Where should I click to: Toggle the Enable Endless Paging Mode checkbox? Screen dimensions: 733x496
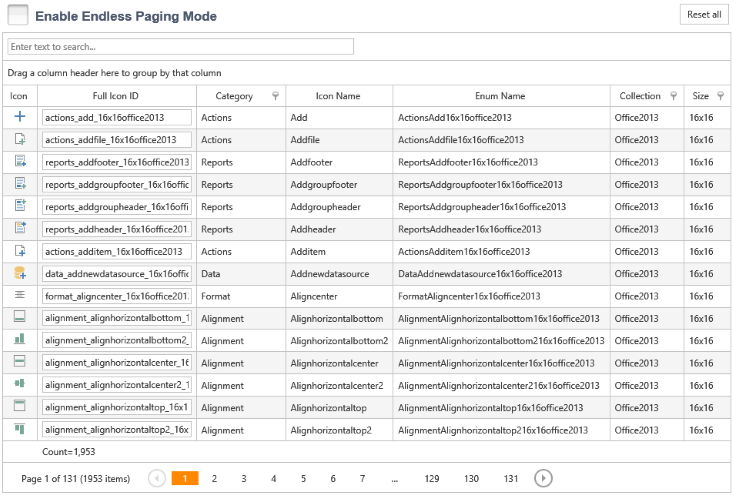pos(18,15)
